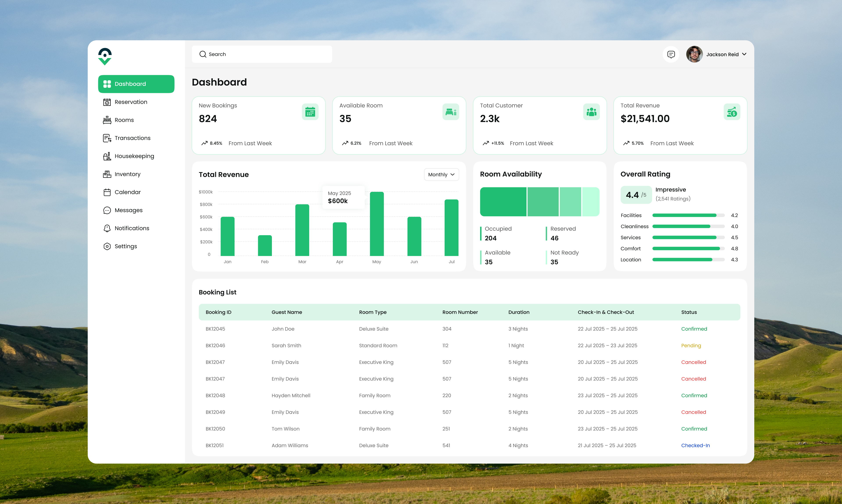Image resolution: width=842 pixels, height=504 pixels.
Task: Click guest name Adam Williams
Action: coord(290,445)
